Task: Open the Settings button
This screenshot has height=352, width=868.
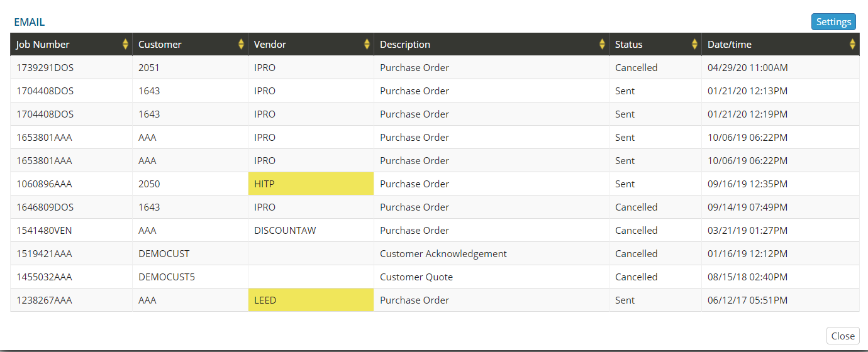Action: click(833, 22)
